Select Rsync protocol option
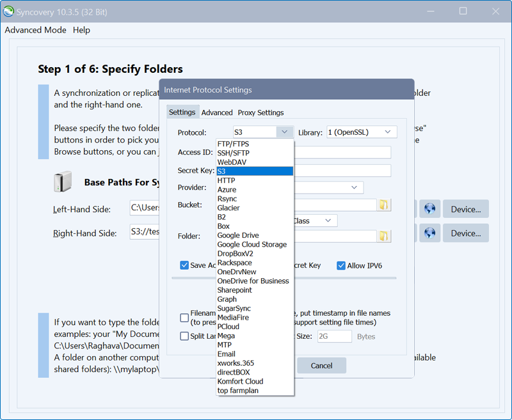This screenshot has width=512, height=420. coord(255,199)
